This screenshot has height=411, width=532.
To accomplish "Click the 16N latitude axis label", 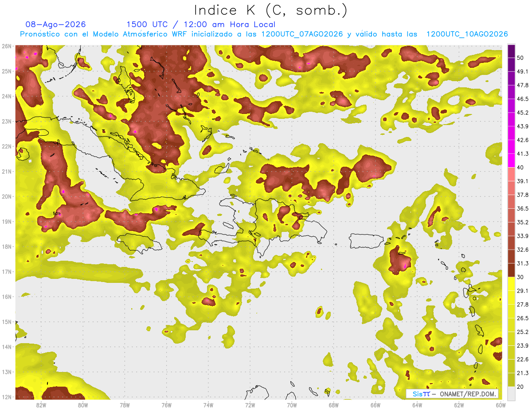I will pos(7,297).
